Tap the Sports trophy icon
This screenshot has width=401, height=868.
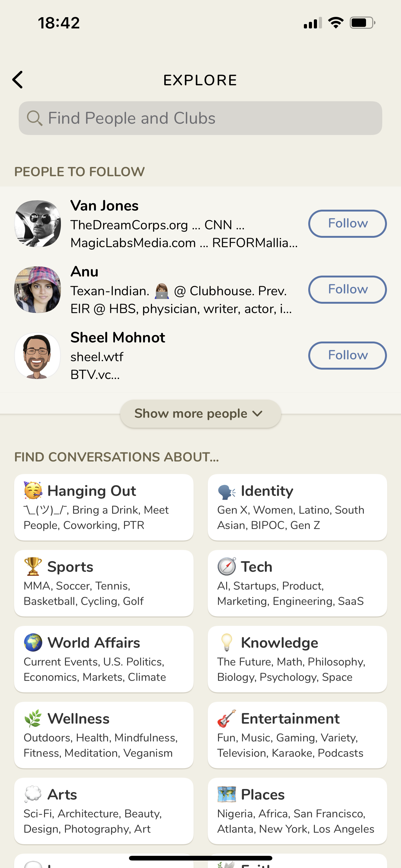pos(33,567)
